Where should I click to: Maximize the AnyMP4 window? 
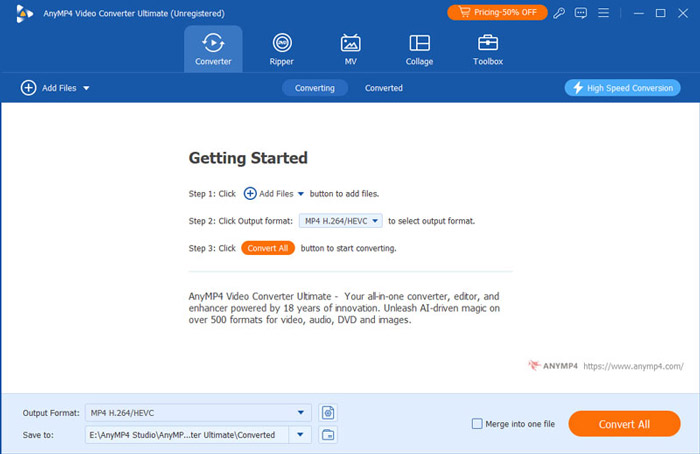pos(661,13)
